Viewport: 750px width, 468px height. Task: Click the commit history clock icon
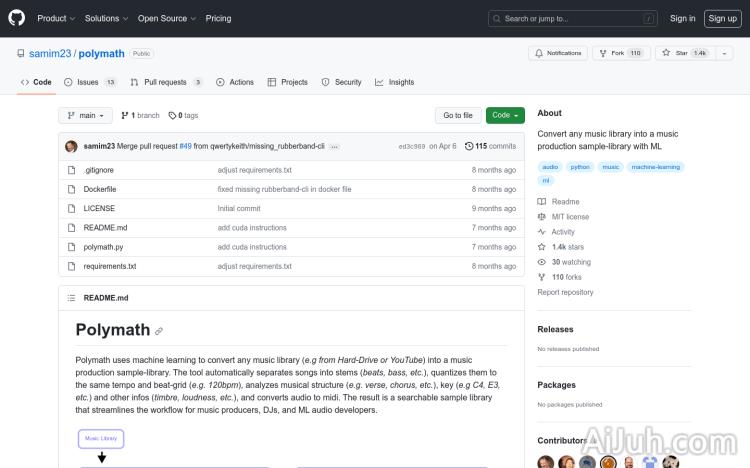coord(469,146)
